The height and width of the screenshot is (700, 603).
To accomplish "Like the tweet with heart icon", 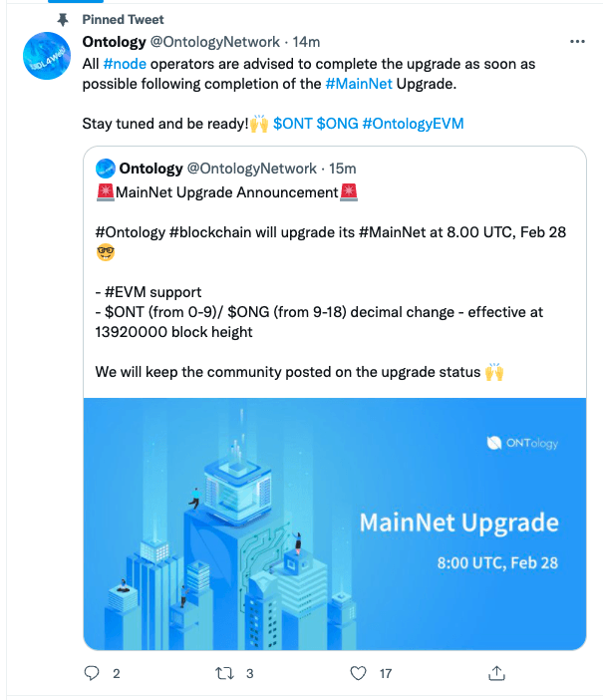I will [358, 673].
